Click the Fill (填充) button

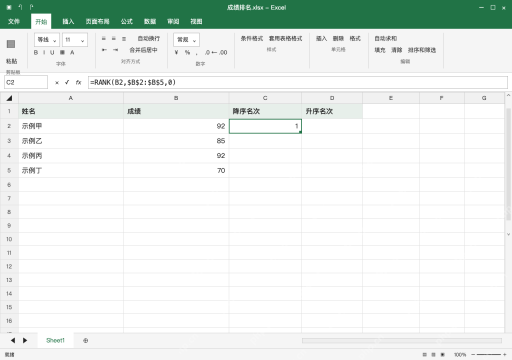click(380, 50)
